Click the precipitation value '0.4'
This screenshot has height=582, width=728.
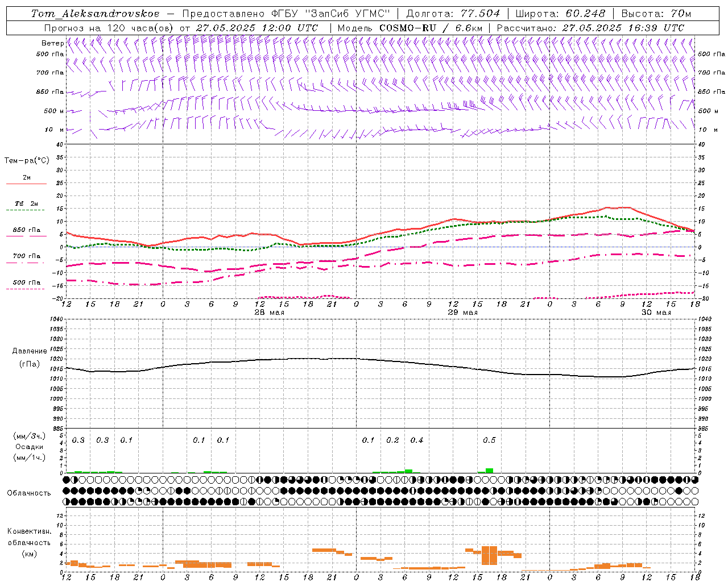pyautogui.click(x=417, y=440)
